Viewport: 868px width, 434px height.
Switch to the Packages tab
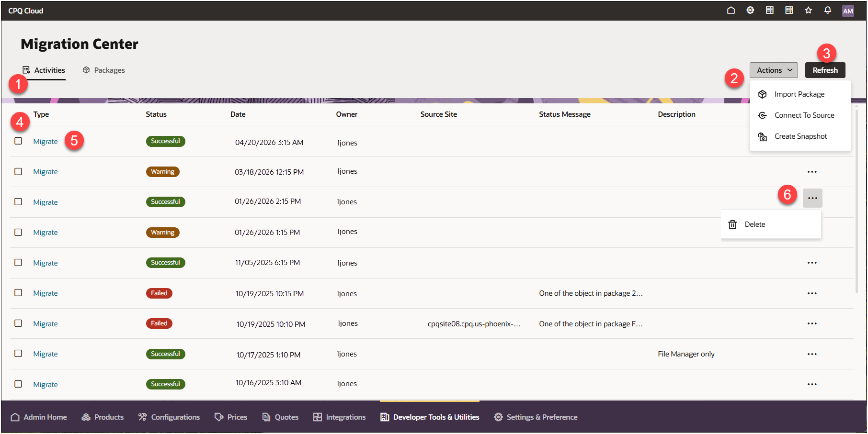tap(104, 70)
